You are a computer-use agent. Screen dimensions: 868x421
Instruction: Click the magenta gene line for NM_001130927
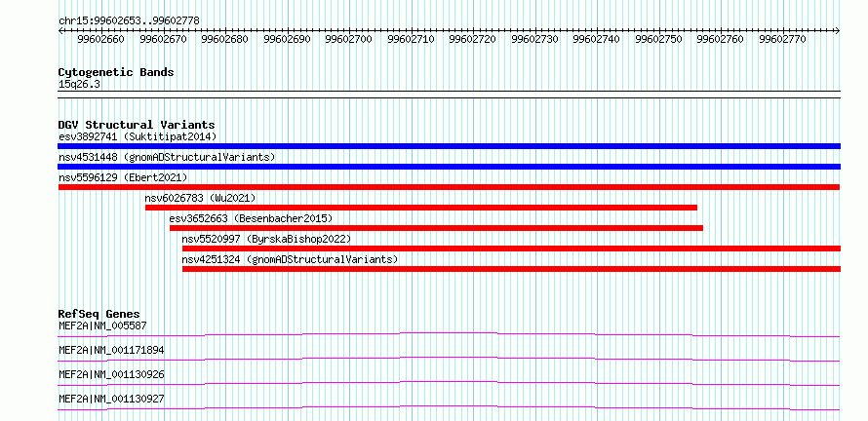[x=449, y=407]
